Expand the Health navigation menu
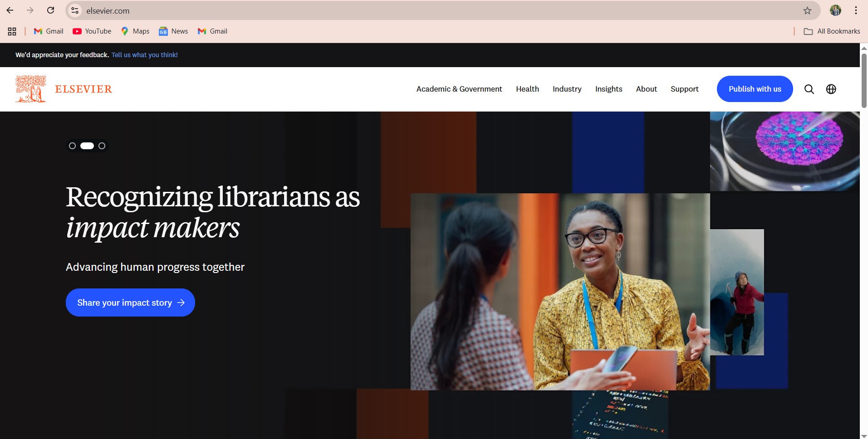 (x=527, y=89)
